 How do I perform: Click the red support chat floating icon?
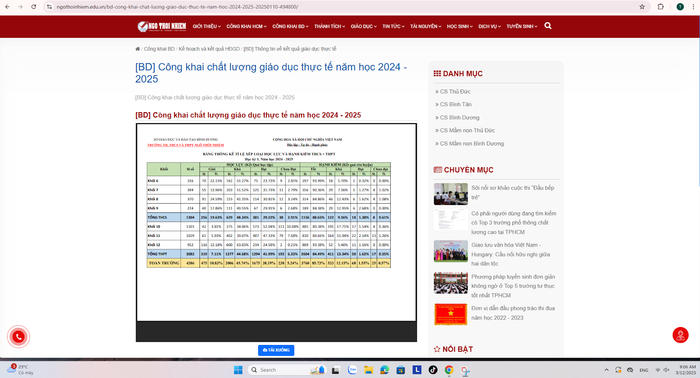[680, 335]
